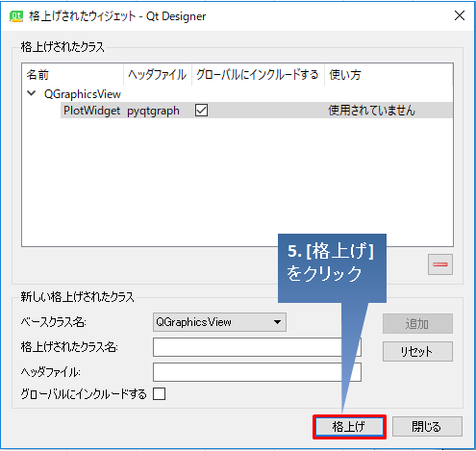Select the QGraphicsView tree item
Screen dimensions: 476x451
(x=83, y=94)
